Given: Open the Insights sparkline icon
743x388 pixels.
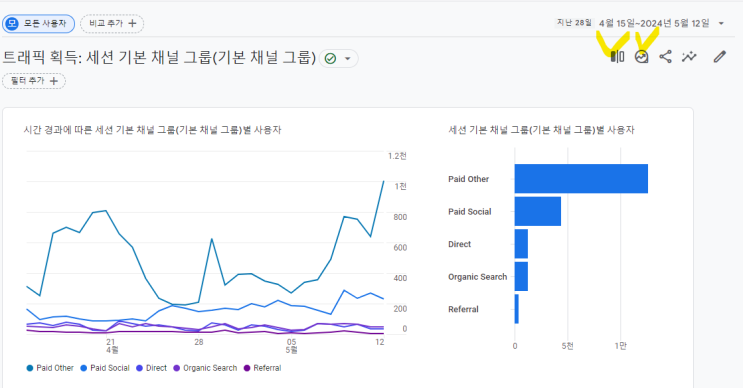Looking at the screenshot, I should (689, 57).
